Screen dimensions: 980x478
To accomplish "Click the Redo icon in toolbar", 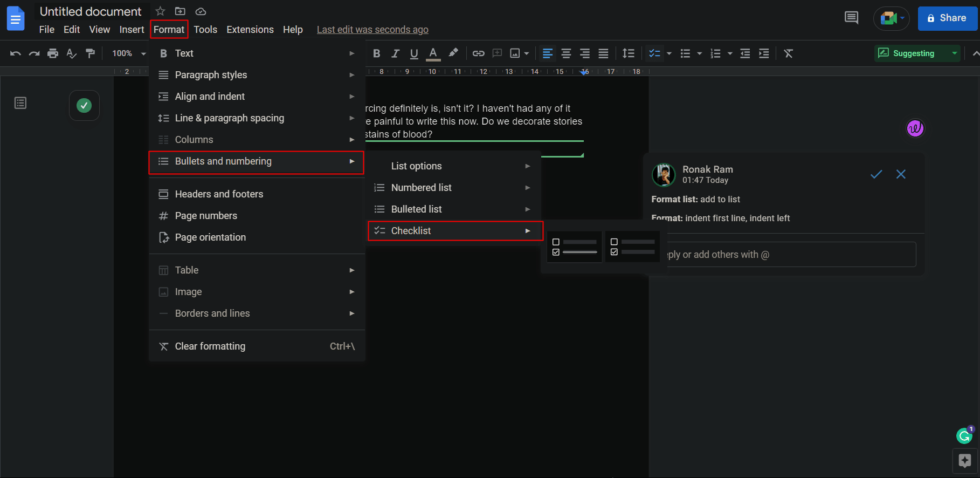I will [34, 53].
